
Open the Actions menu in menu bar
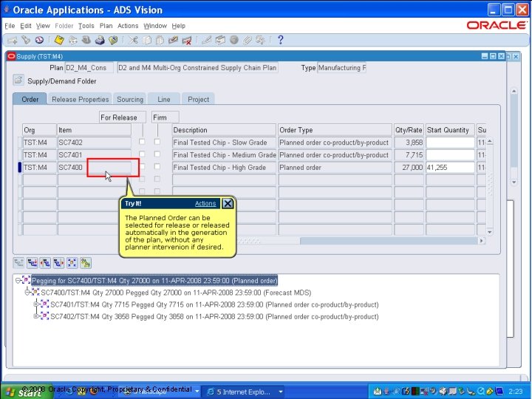128,26
